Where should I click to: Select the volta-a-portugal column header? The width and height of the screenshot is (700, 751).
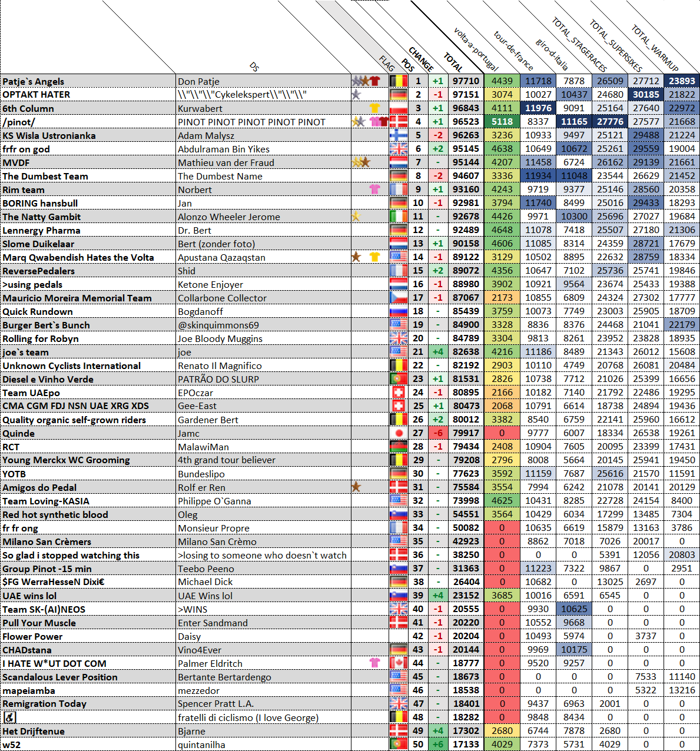pyautogui.click(x=476, y=49)
